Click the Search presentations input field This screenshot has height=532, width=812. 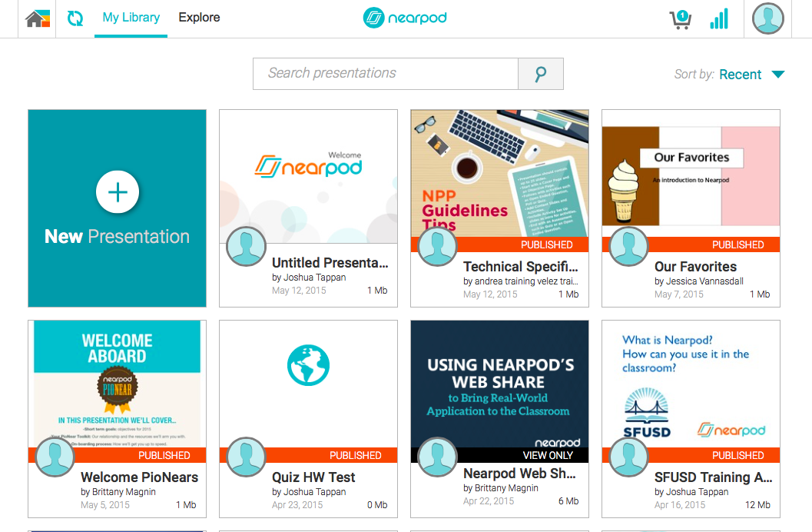[386, 74]
